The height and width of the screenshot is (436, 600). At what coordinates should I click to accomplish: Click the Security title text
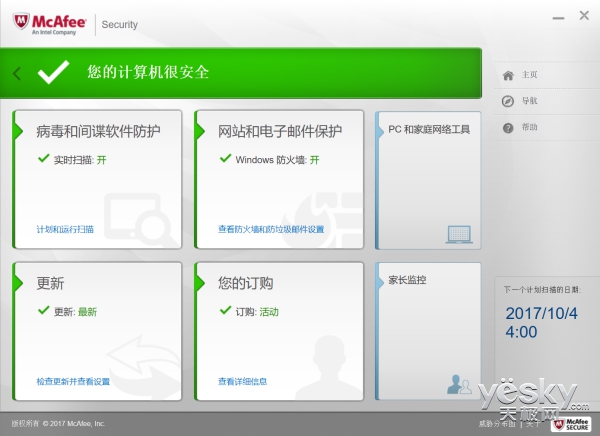point(119,24)
